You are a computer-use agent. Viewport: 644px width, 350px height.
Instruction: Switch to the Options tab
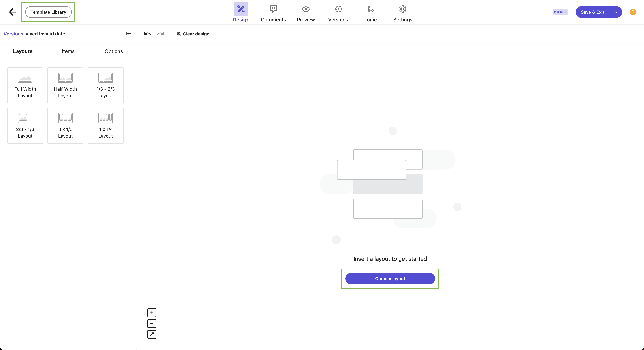pos(114,51)
